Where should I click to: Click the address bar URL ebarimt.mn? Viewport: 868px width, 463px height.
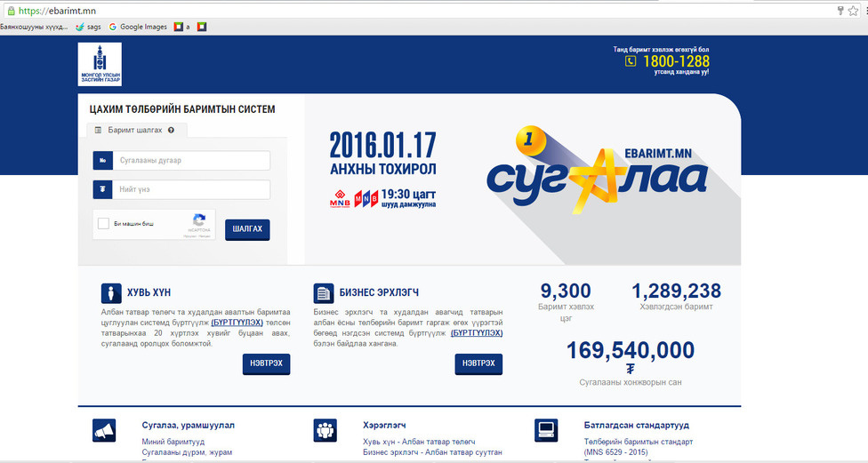point(57,11)
